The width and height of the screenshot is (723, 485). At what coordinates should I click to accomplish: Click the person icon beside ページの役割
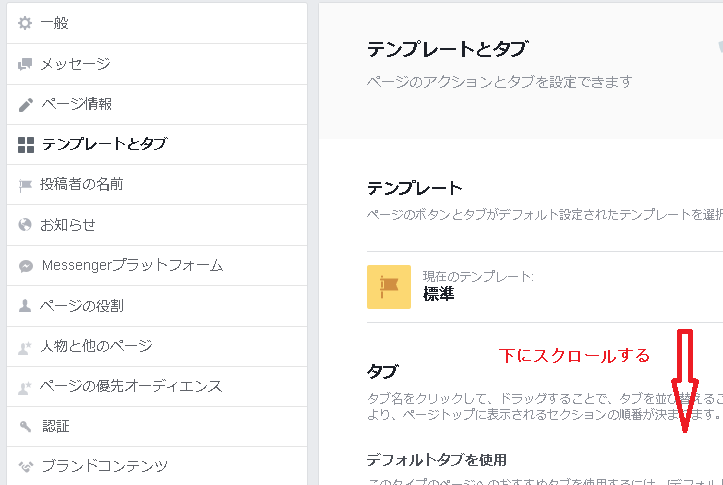(25, 306)
